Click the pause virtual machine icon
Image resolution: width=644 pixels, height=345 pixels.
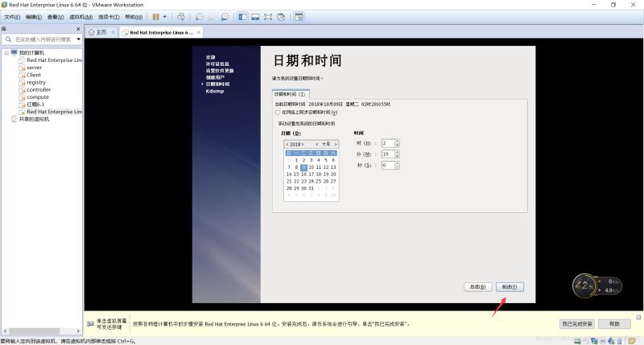pos(156,16)
